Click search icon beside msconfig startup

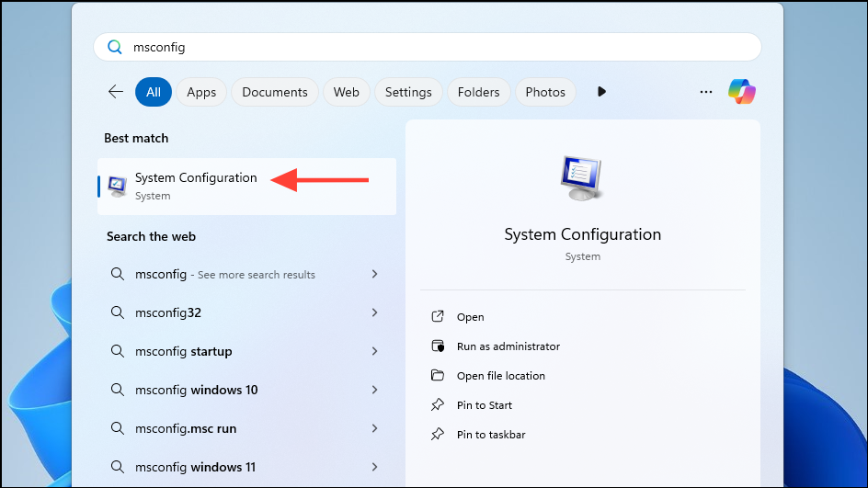tap(118, 351)
